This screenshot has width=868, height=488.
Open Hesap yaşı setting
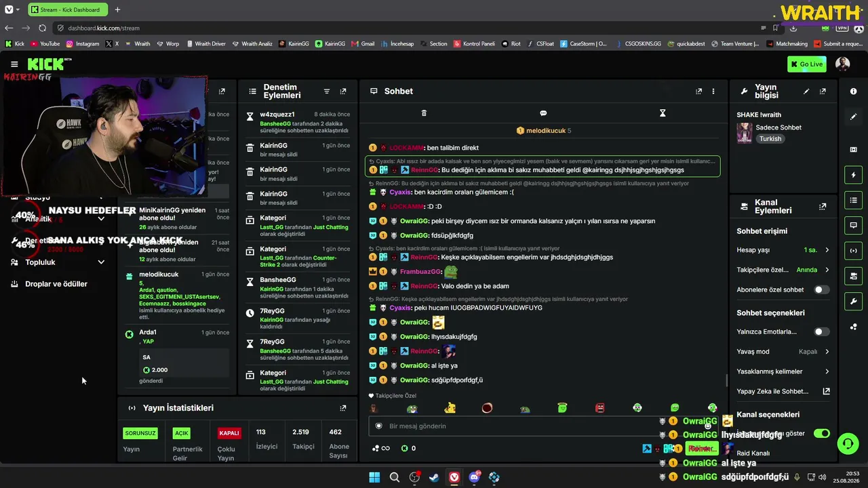click(783, 250)
